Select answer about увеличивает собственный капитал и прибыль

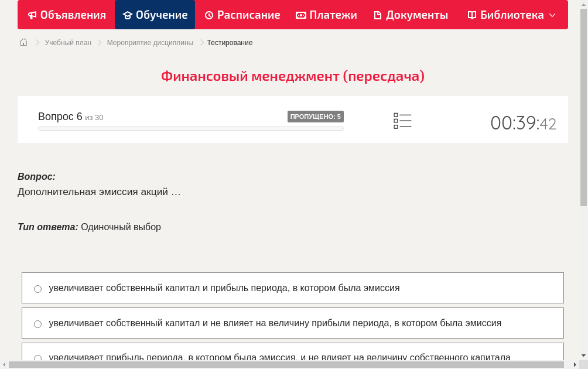[37, 288]
